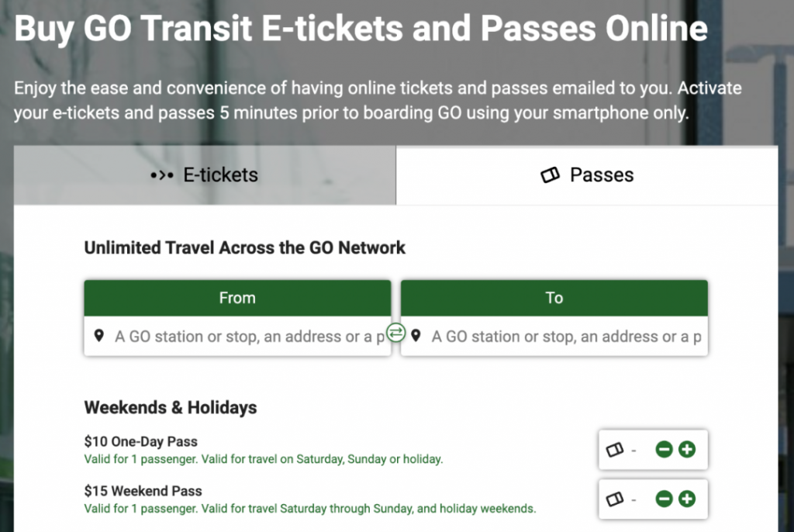Image resolution: width=794 pixels, height=532 pixels.
Task: Click the Weekends & Holidays heading
Action: pyautogui.click(x=171, y=407)
